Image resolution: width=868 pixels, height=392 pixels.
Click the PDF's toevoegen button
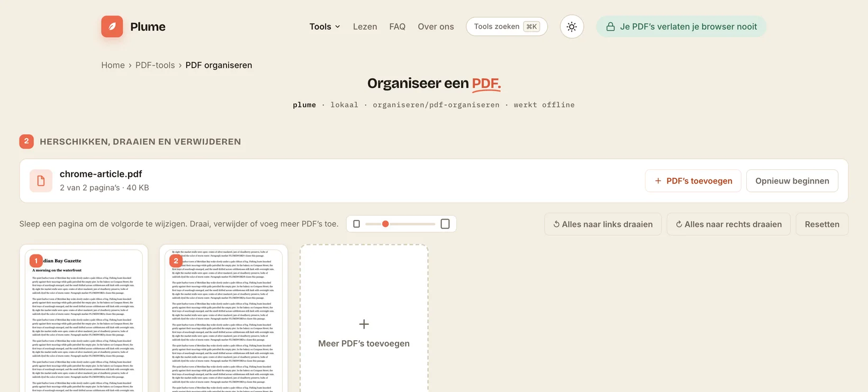pyautogui.click(x=693, y=181)
